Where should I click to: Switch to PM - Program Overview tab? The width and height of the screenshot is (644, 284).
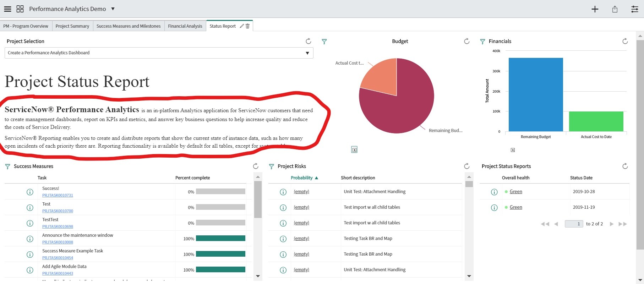(x=26, y=26)
